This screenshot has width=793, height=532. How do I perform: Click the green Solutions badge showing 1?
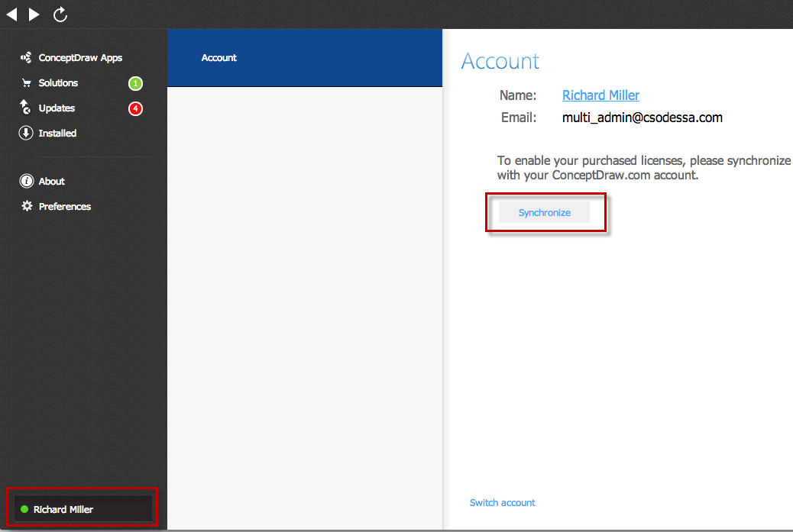coord(135,83)
